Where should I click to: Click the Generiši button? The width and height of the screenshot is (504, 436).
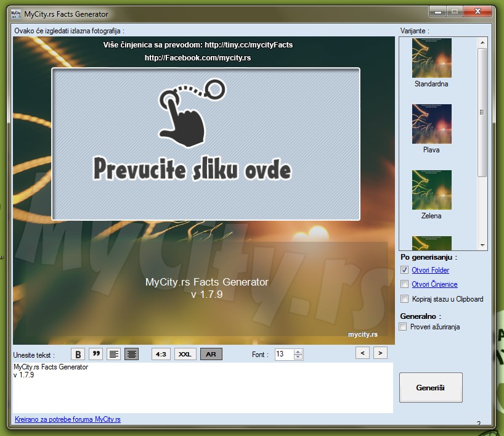click(x=431, y=388)
